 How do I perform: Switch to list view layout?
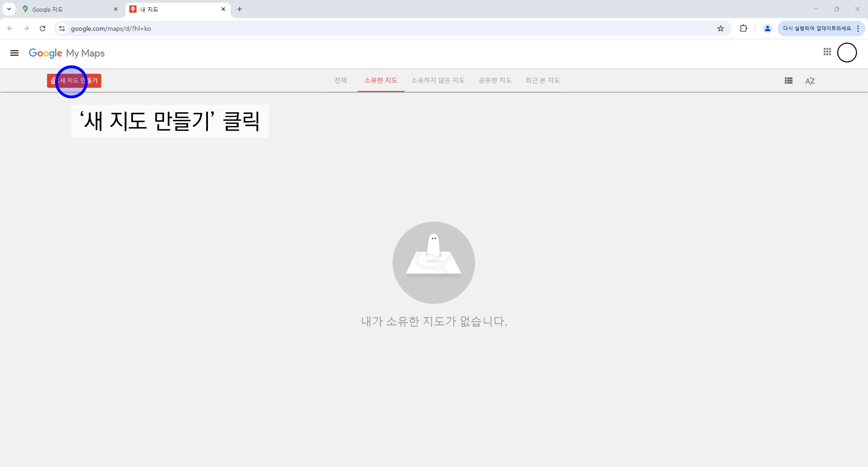788,81
